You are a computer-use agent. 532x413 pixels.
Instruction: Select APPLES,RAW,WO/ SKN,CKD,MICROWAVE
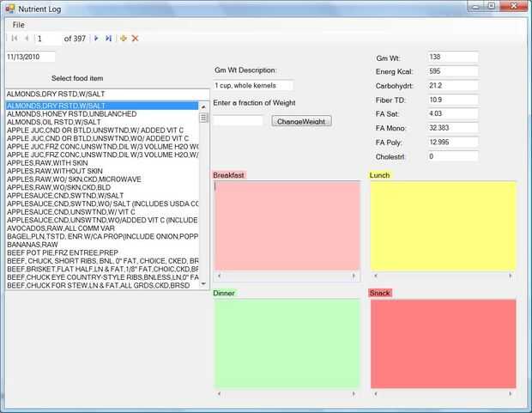pyautogui.click(x=102, y=179)
